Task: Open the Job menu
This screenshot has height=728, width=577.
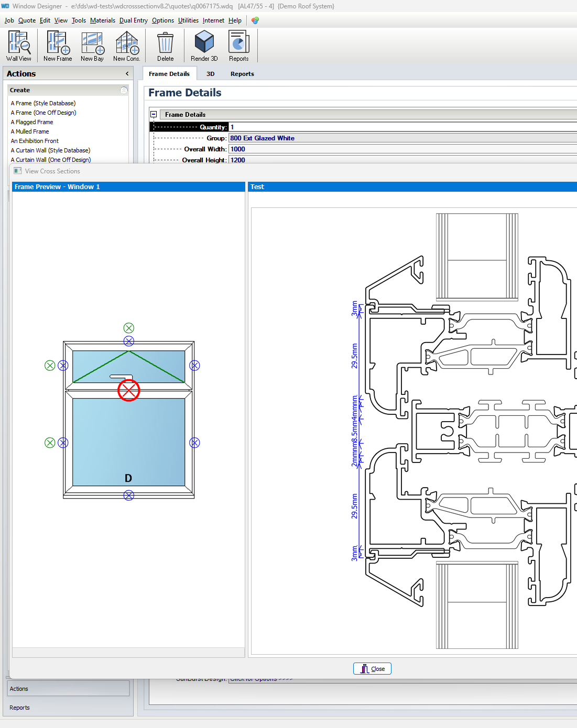Action: coord(9,20)
